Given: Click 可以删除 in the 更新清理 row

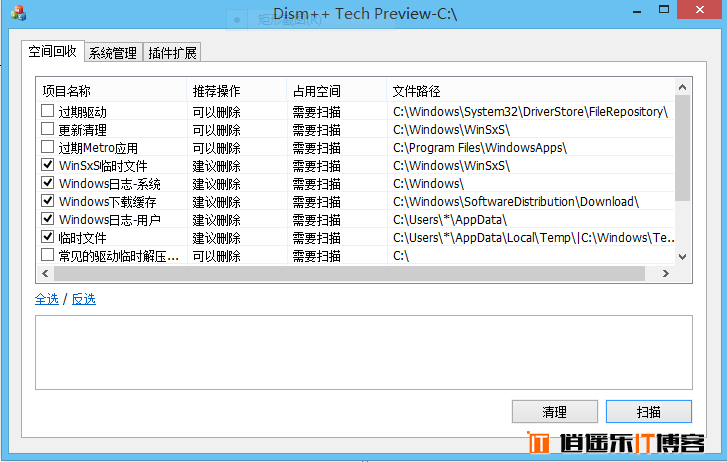Looking at the screenshot, I should click(x=217, y=130).
